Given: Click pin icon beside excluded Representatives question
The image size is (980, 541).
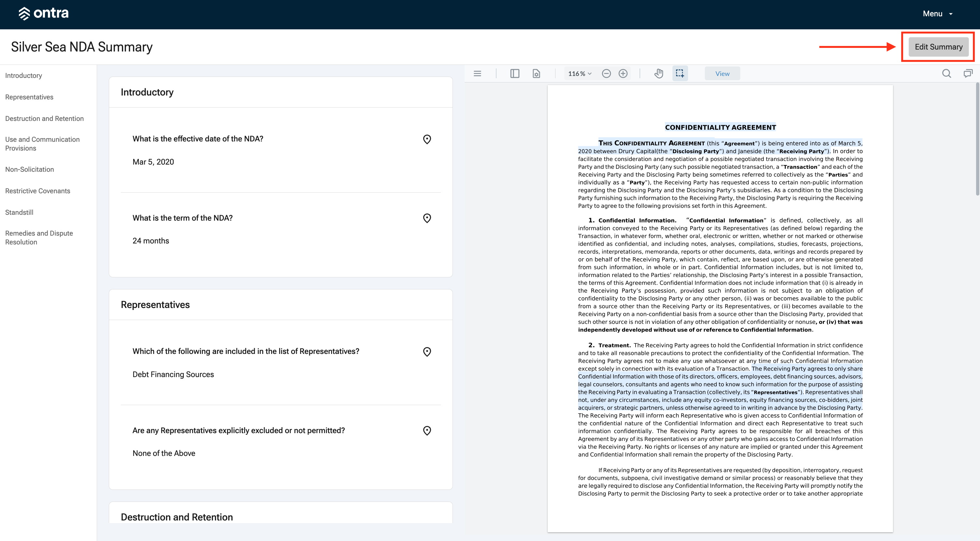Looking at the screenshot, I should click(427, 431).
